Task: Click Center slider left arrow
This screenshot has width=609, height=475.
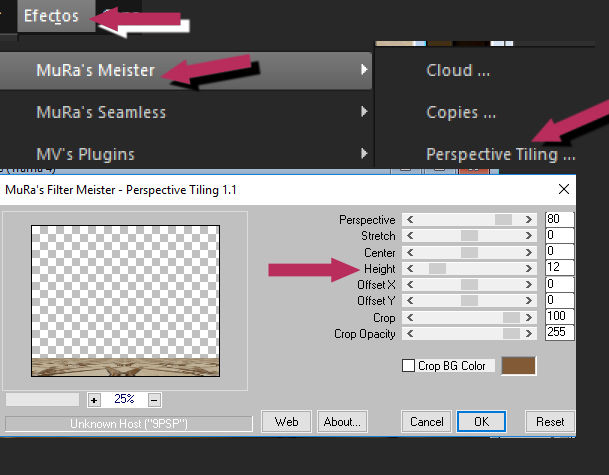Action: [x=410, y=252]
